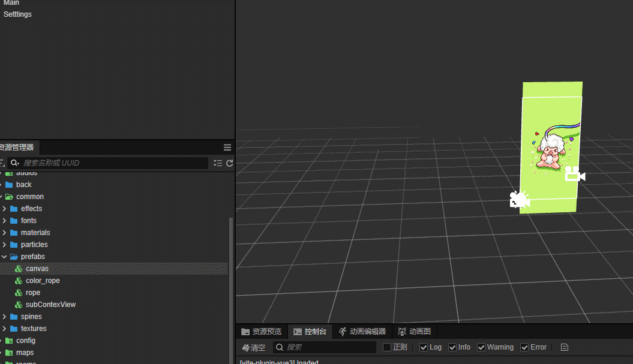Viewport: 633px width, 364px height.
Task: Click the console search magnifier icon
Action: tap(280, 347)
